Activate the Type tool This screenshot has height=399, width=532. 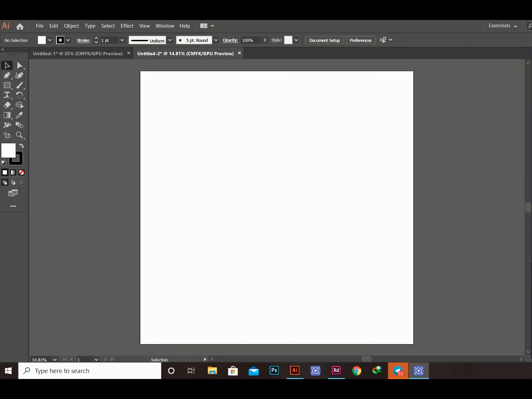point(7,95)
